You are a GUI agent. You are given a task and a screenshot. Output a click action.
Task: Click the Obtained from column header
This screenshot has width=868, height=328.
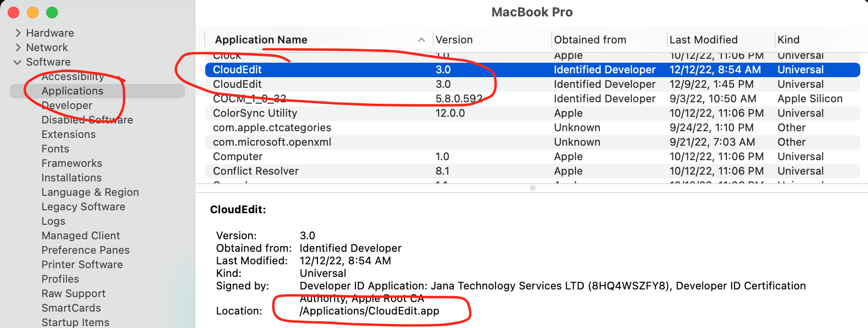pos(590,40)
